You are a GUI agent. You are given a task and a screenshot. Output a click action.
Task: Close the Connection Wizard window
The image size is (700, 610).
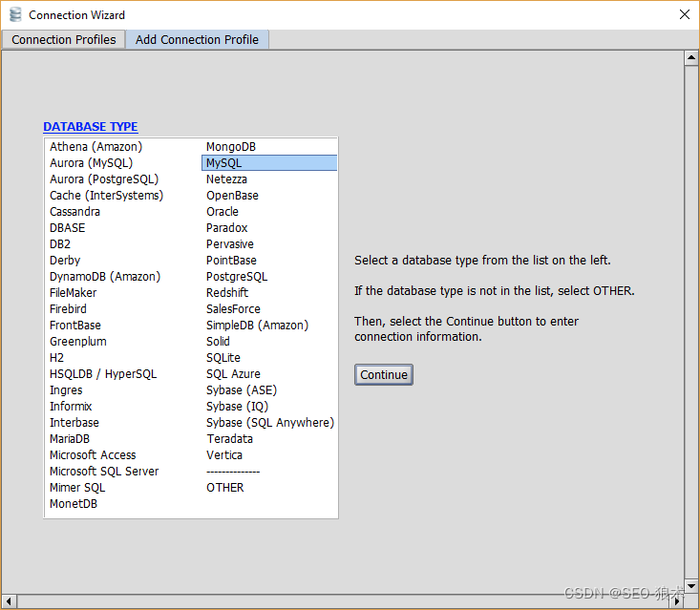(684, 14)
